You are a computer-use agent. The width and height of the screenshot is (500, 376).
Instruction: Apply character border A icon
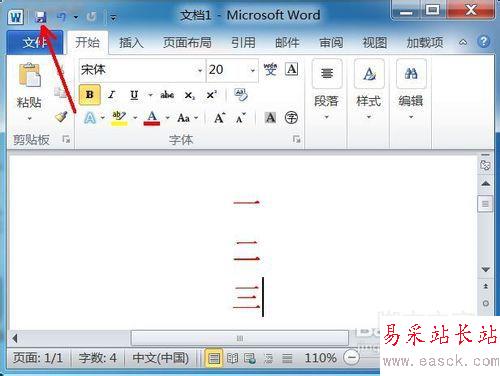(x=292, y=69)
